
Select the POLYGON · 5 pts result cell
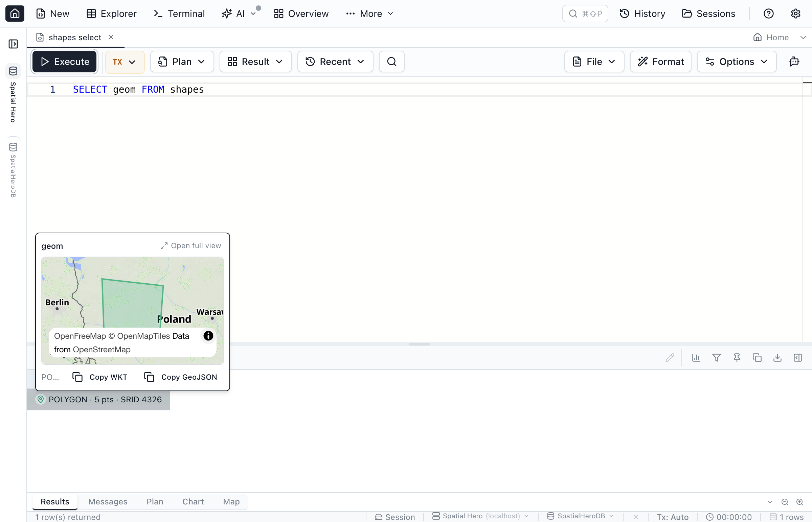pos(99,400)
